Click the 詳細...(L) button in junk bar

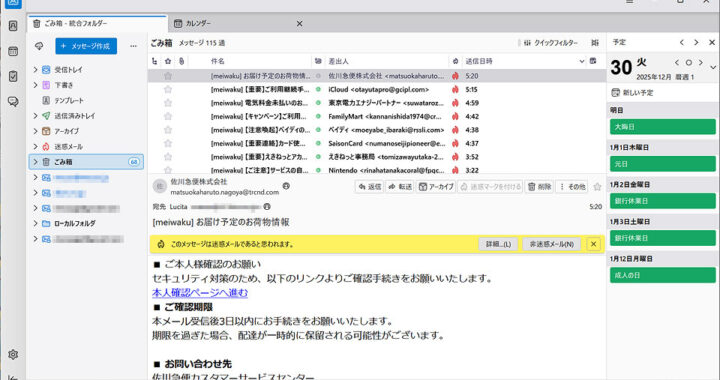tap(498, 244)
